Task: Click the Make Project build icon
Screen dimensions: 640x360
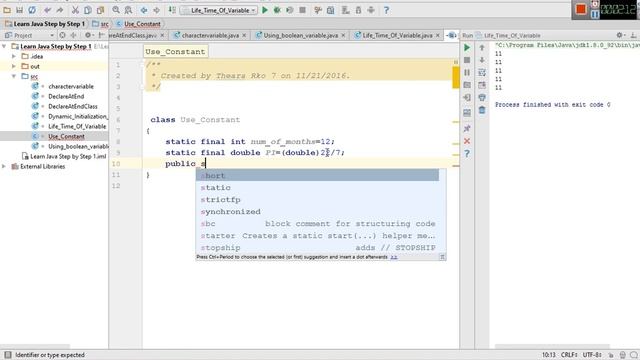Action: (172, 10)
